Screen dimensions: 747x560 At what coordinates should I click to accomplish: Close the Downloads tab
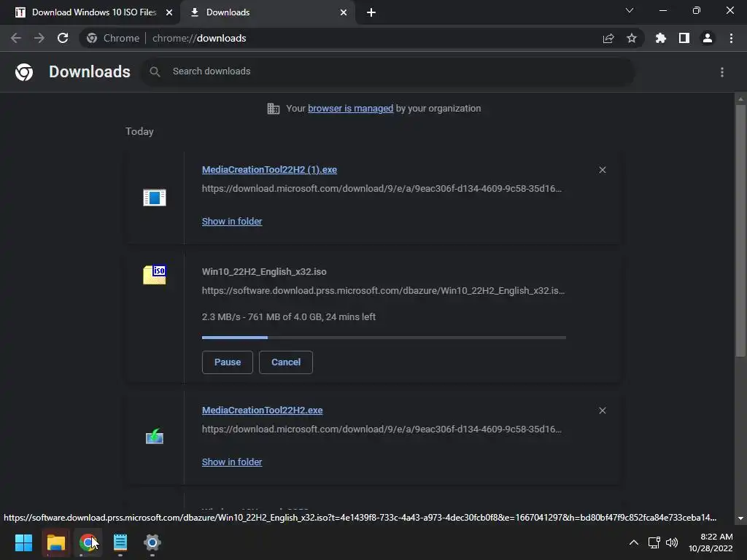point(344,12)
